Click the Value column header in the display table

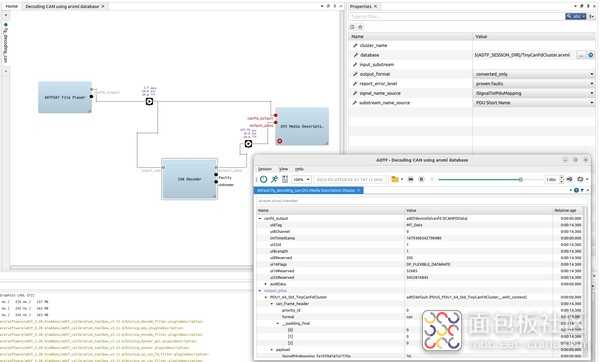point(478,210)
